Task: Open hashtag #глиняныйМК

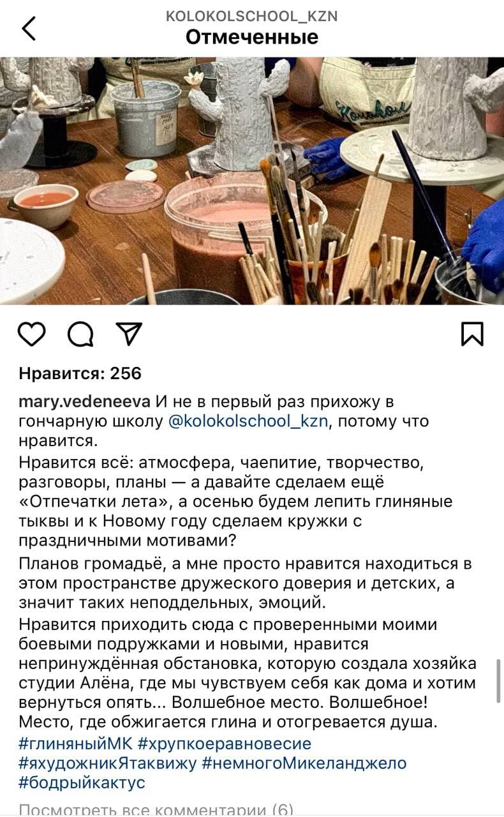Action: (76, 744)
